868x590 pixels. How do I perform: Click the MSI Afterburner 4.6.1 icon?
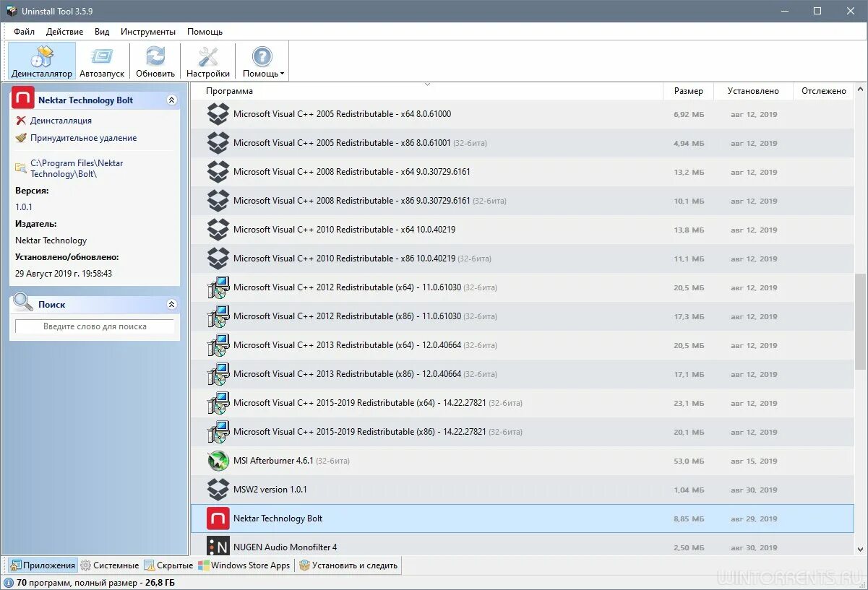coord(218,461)
